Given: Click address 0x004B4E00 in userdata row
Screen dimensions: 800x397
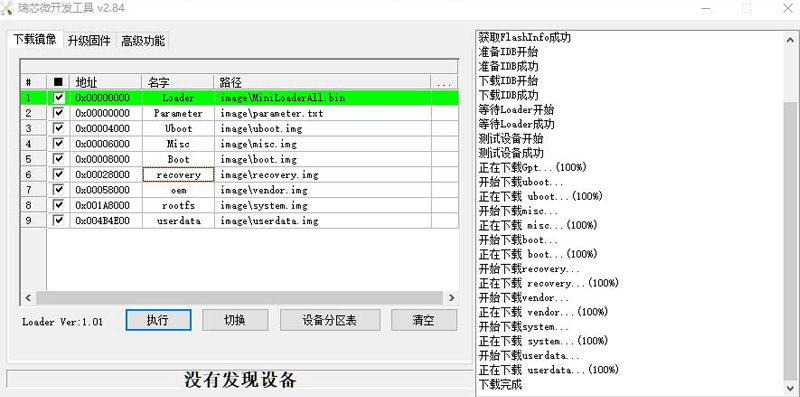Looking at the screenshot, I should (x=103, y=220).
